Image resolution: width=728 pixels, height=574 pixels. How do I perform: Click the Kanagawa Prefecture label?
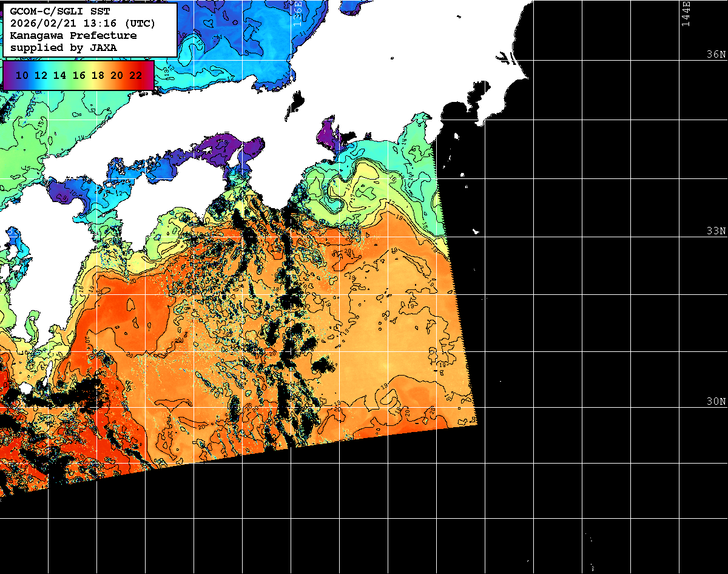click(73, 35)
